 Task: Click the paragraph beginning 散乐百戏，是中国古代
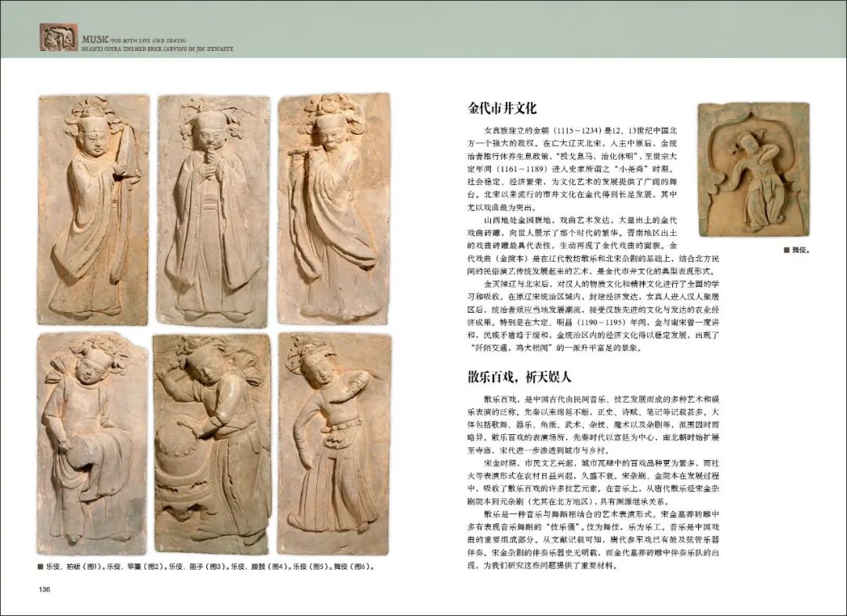pyautogui.click(x=593, y=425)
